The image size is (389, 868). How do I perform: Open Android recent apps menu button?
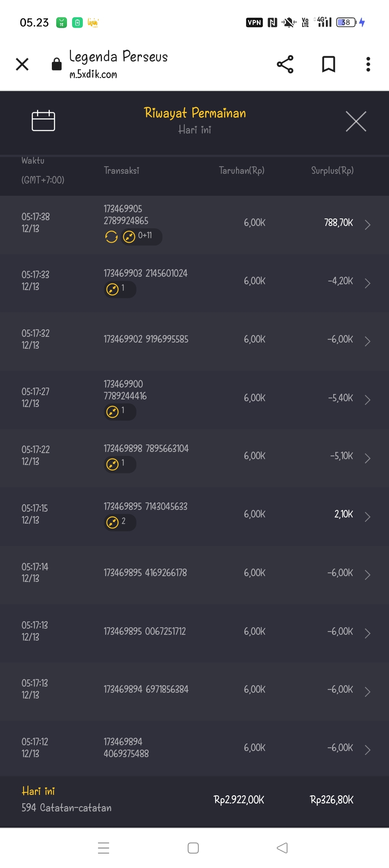(x=104, y=848)
